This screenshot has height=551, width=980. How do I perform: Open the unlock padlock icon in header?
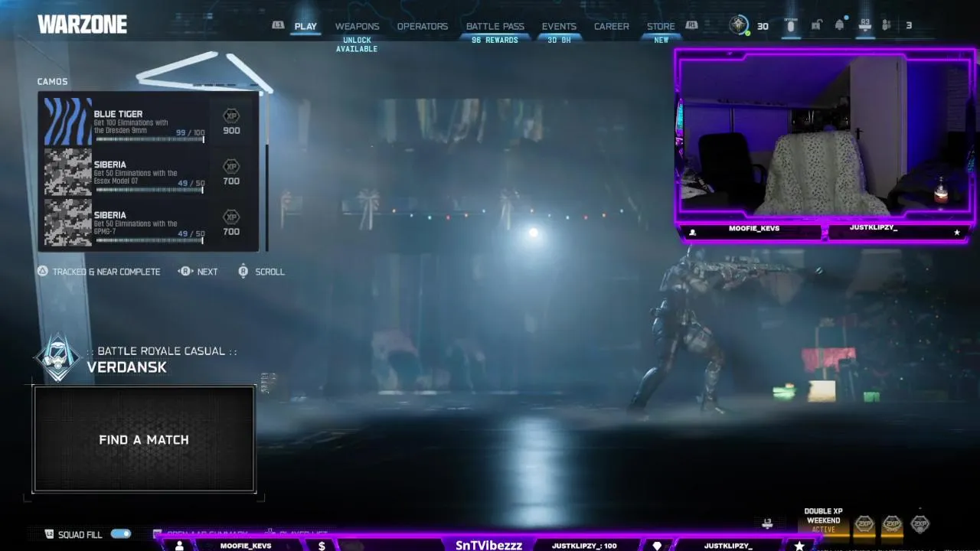(x=816, y=25)
